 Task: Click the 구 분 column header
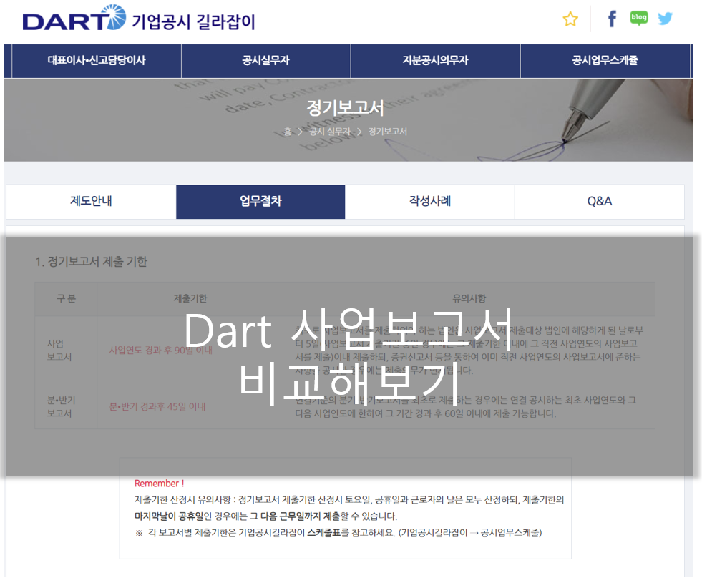point(67,298)
